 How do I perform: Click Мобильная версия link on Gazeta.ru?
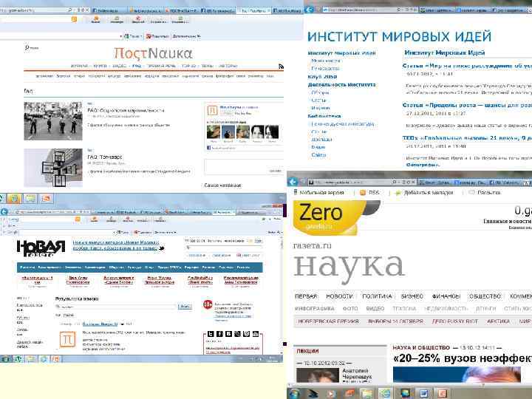click(x=321, y=192)
